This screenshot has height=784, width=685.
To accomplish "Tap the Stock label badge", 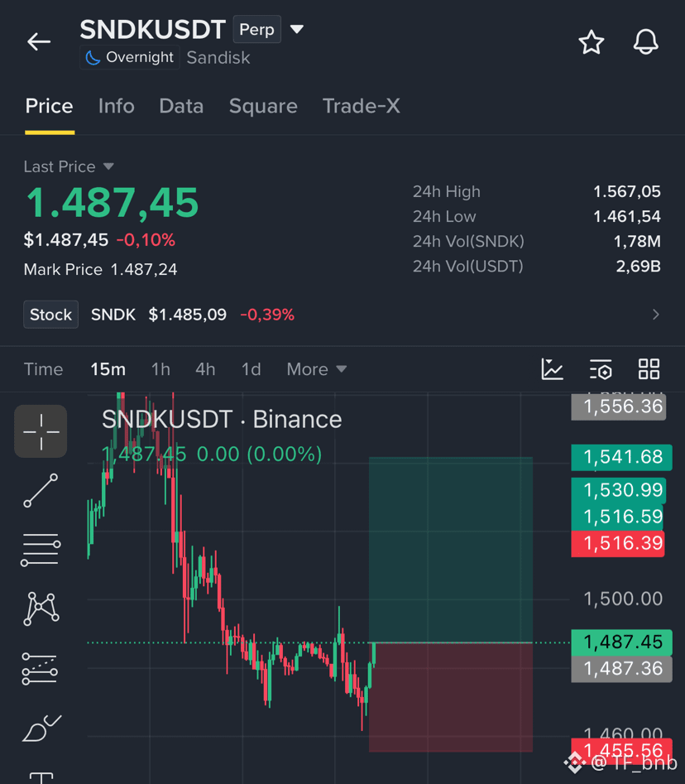I will click(51, 315).
